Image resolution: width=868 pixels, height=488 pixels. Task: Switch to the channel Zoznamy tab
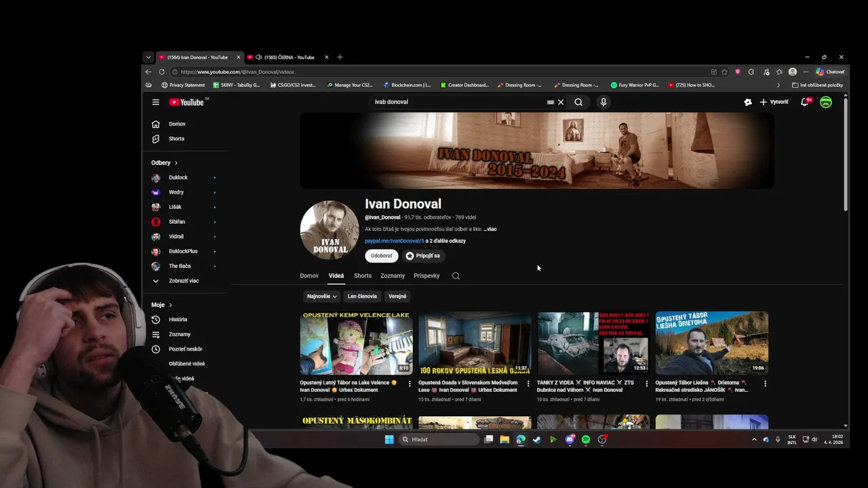point(393,276)
